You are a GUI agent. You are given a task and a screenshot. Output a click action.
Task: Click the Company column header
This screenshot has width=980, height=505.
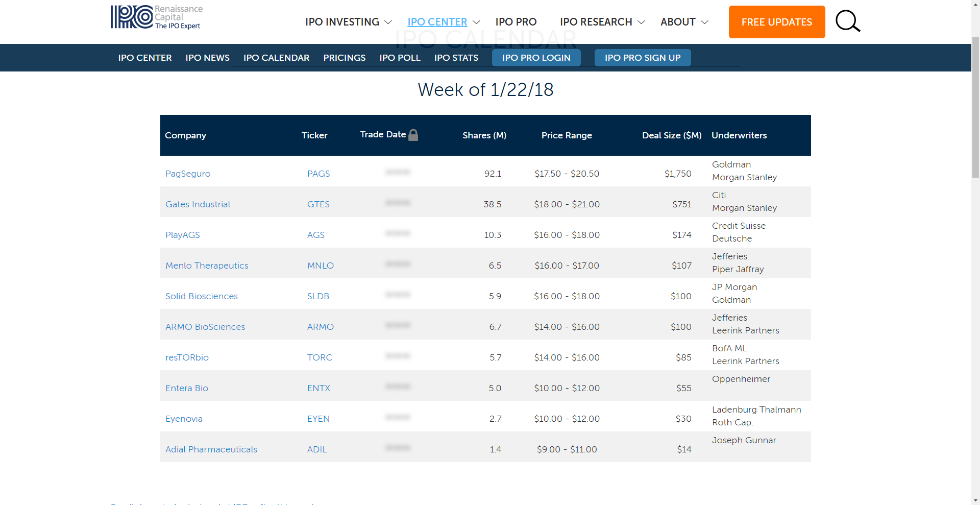[x=185, y=135]
